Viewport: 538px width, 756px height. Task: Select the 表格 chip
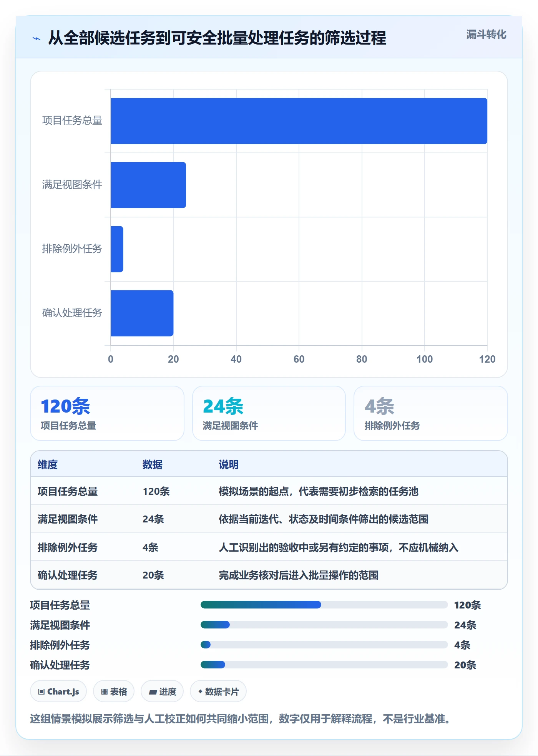(x=114, y=691)
